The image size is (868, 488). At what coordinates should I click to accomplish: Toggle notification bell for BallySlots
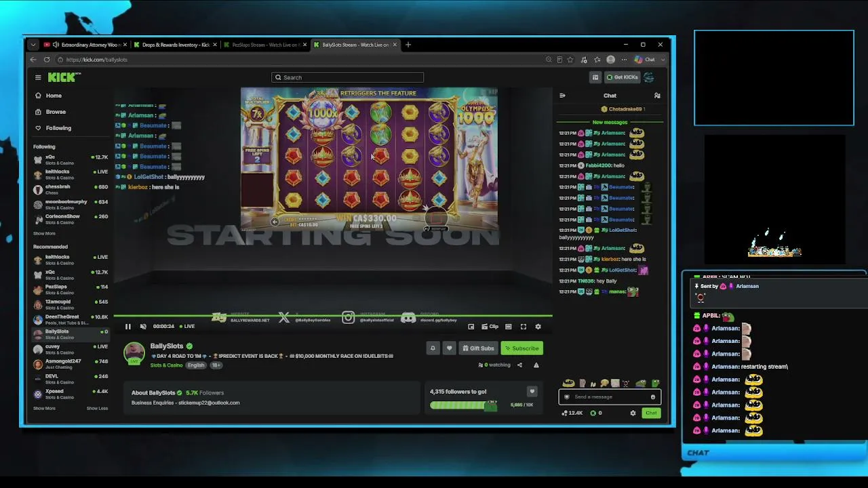(433, 348)
